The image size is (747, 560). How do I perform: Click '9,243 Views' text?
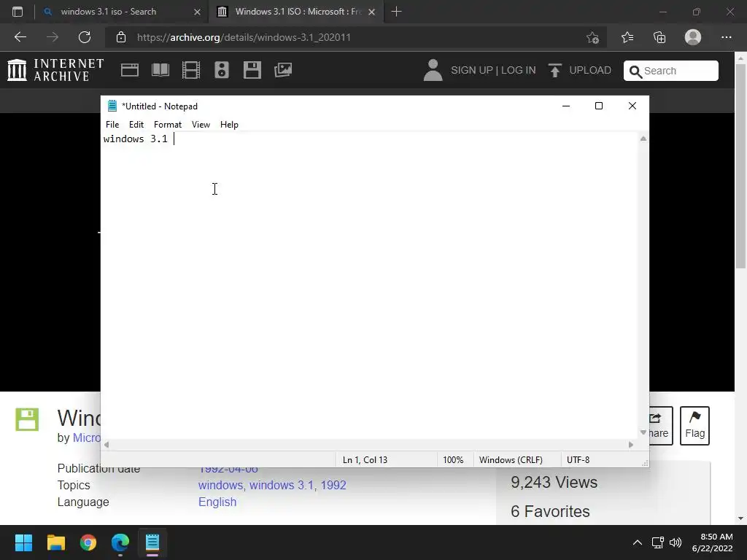(x=554, y=483)
